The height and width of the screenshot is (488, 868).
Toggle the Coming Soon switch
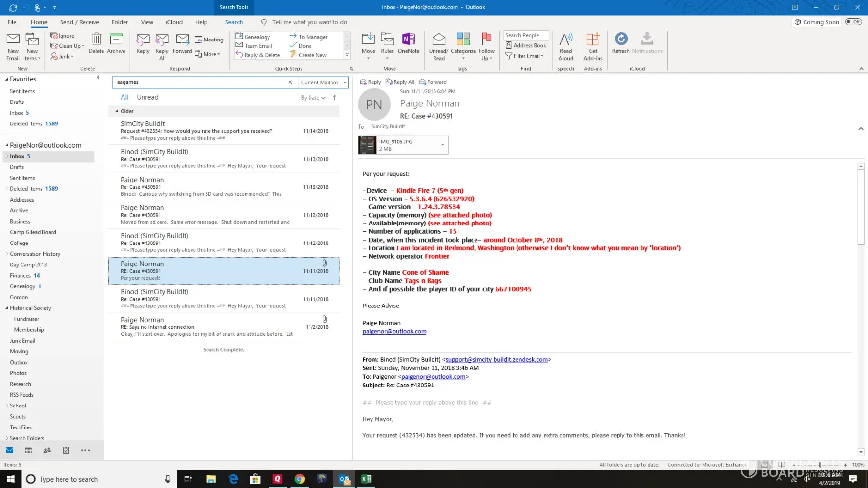click(x=853, y=22)
